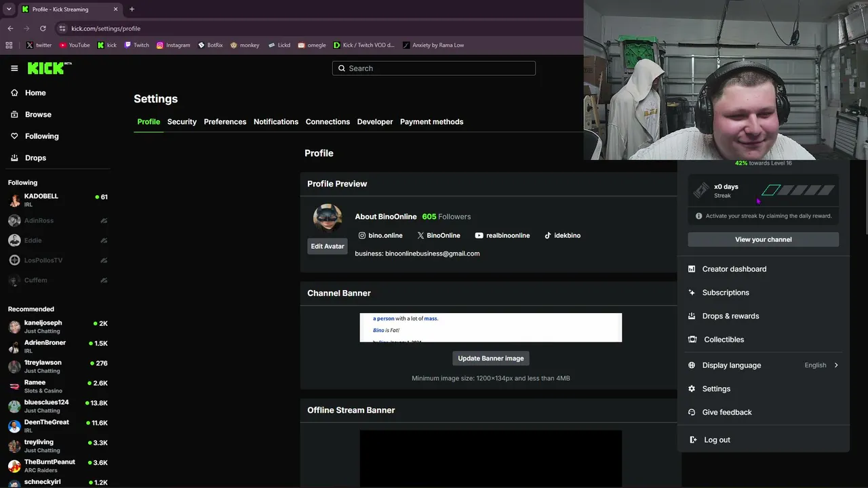The image size is (868, 488).
Task: Expand the browser tab search dropdown
Action: click(9, 9)
